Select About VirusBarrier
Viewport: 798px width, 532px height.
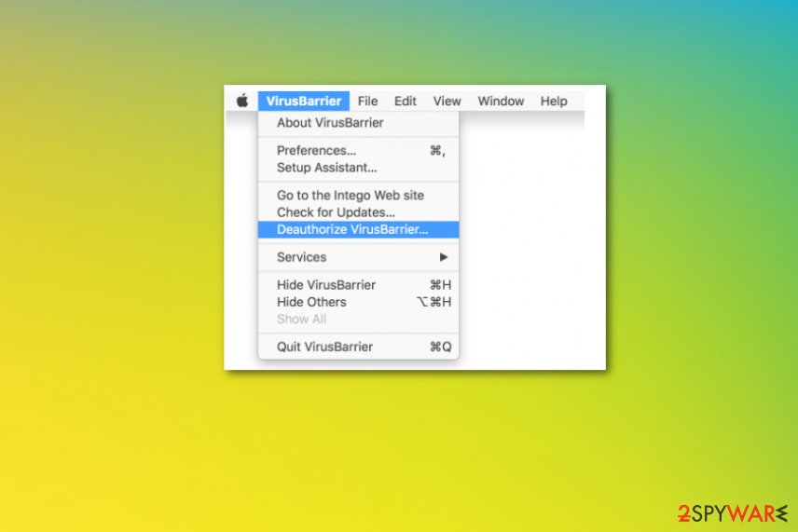point(358,123)
